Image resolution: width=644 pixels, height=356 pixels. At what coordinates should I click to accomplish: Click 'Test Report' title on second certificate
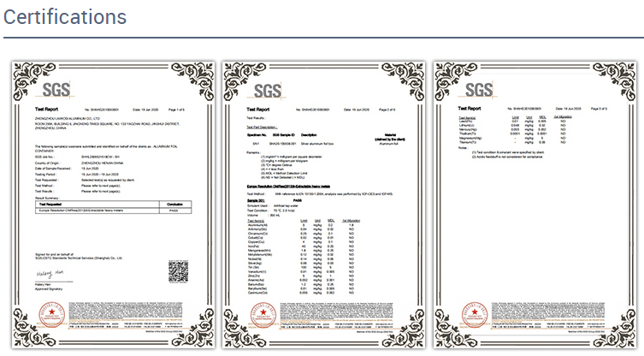[258, 110]
